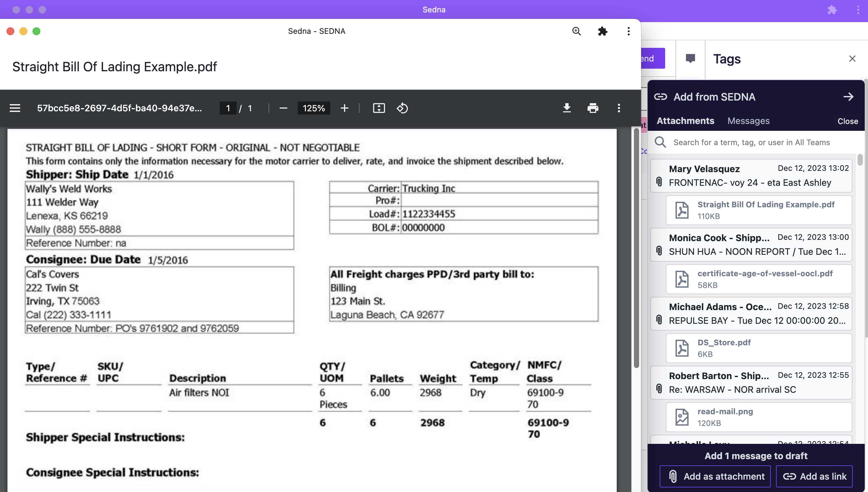Click BOL# 00000000 value
This screenshot has width=868, height=492.
click(x=423, y=227)
